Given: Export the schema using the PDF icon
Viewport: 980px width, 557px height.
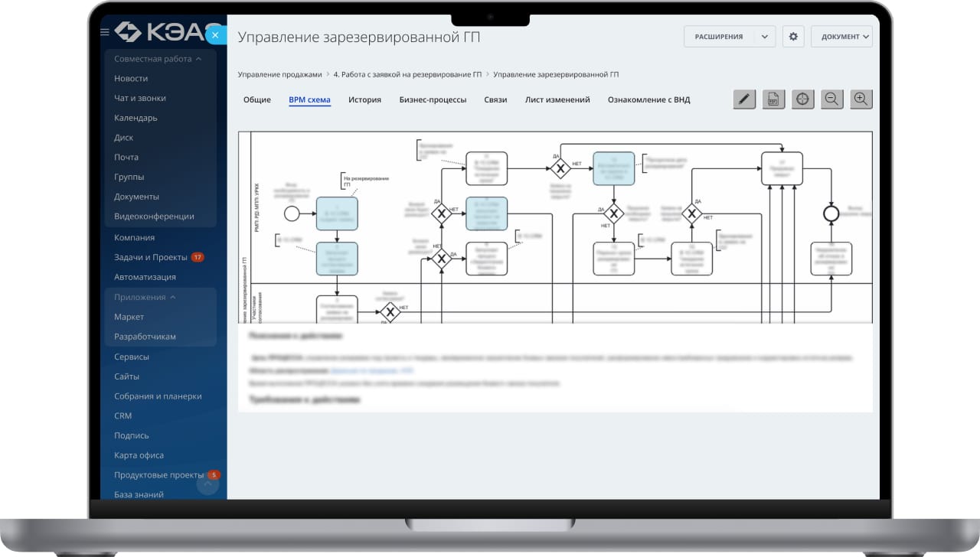Looking at the screenshot, I should tap(773, 99).
